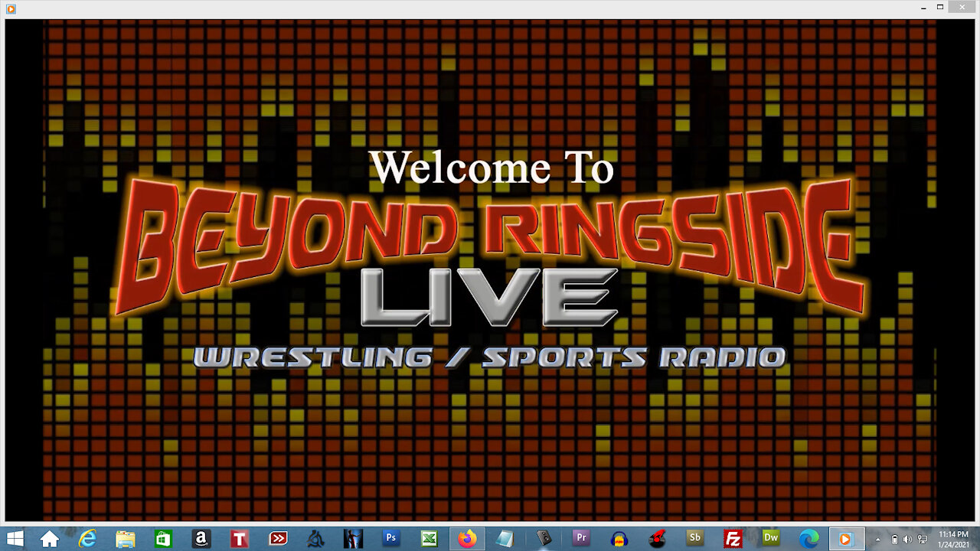Screen dimensions: 980x551
Task: Maximize the media player window
Action: point(940,7)
